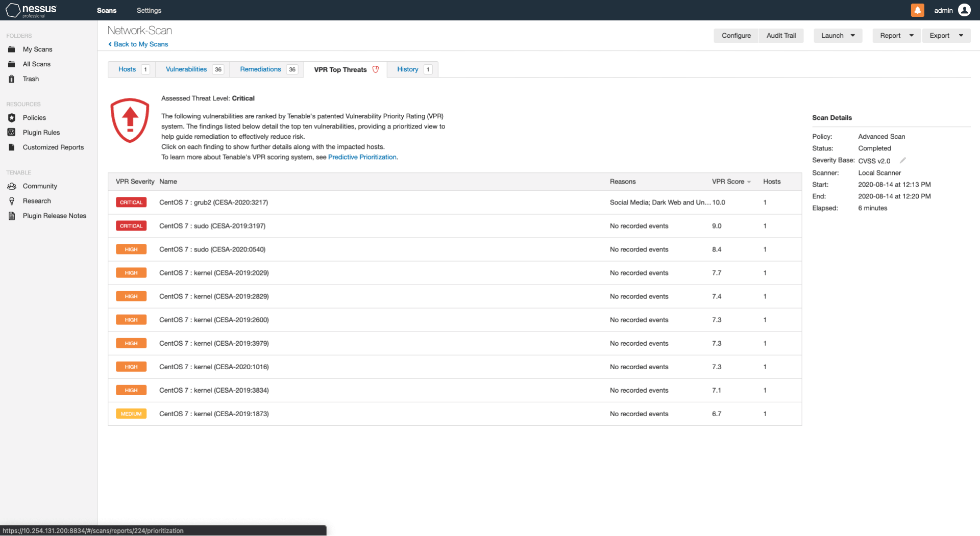
Task: Open the Predictive Prioritization link
Action: point(362,157)
